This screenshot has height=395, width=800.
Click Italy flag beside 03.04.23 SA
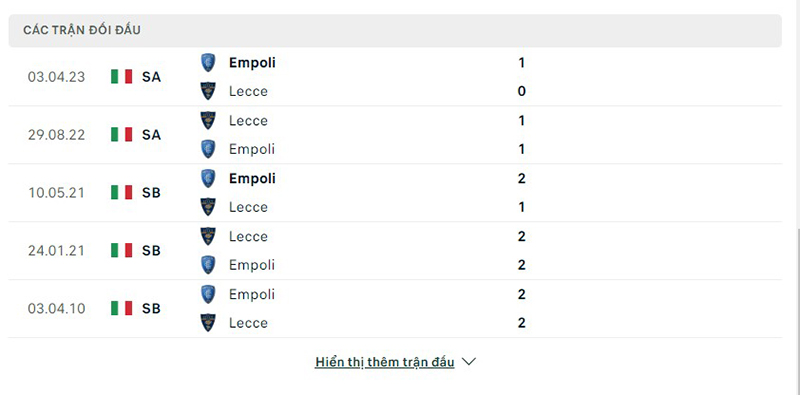pyautogui.click(x=121, y=77)
